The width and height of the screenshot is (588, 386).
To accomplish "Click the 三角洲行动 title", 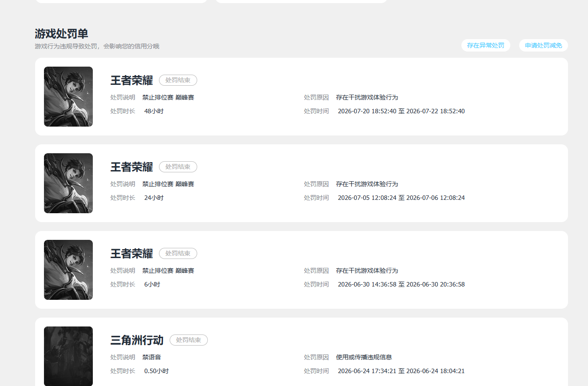I will click(137, 340).
